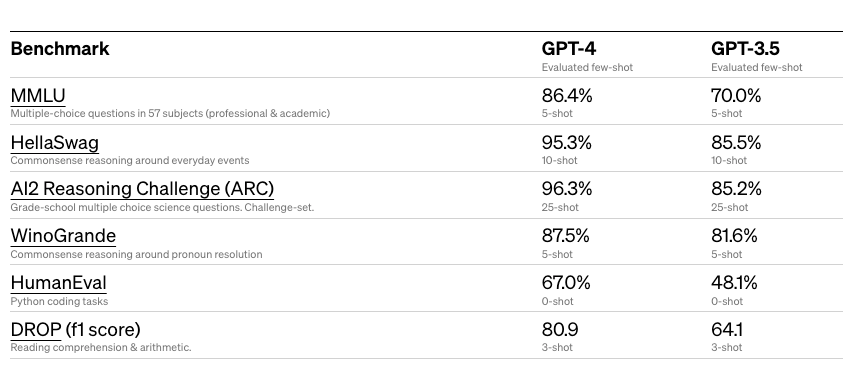Click the 95.3% HellaSwag result

pyautogui.click(x=567, y=143)
